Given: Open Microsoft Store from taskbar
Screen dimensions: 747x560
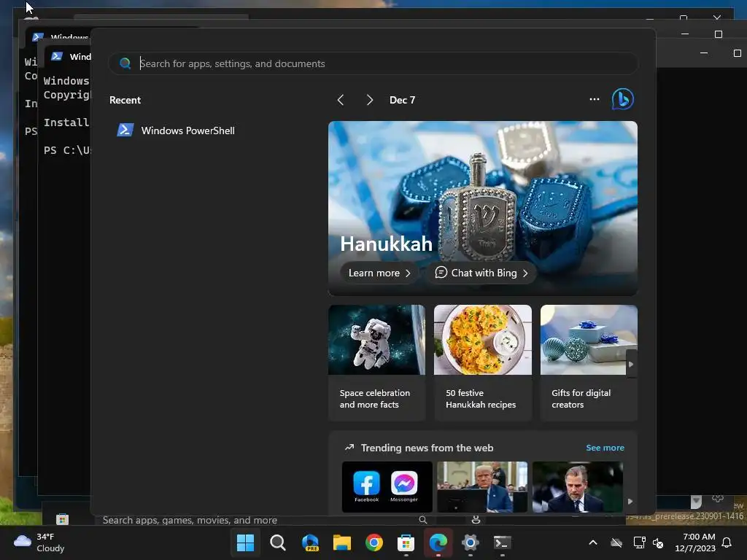Looking at the screenshot, I should coord(406,542).
